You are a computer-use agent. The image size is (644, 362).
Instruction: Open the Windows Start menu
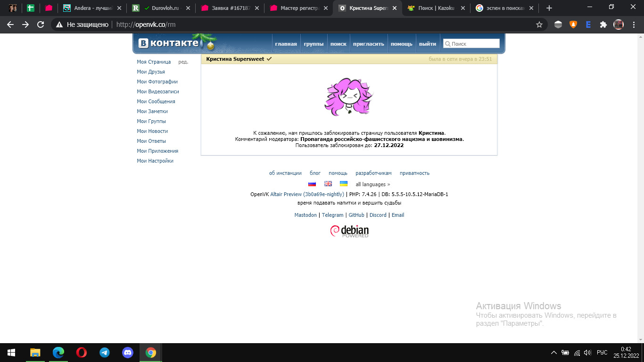[11, 353]
